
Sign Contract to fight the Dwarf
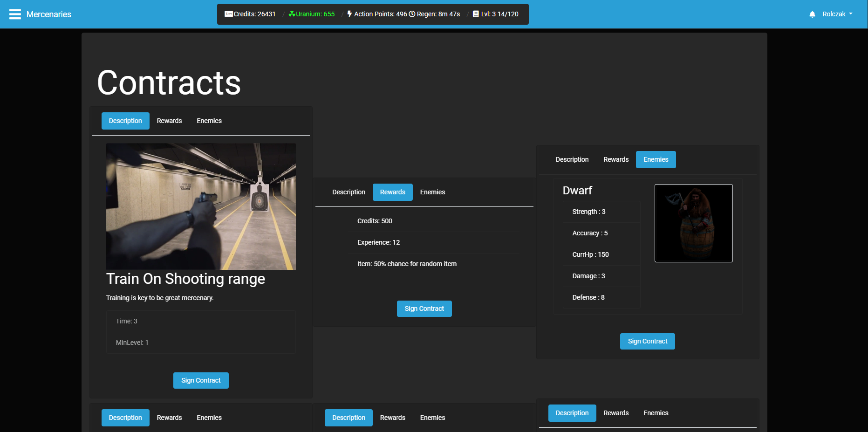647,341
